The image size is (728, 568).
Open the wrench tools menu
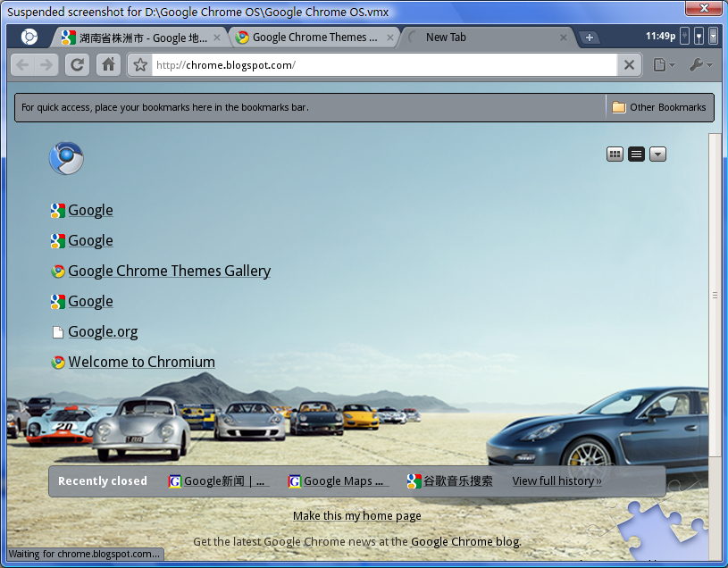[x=700, y=65]
